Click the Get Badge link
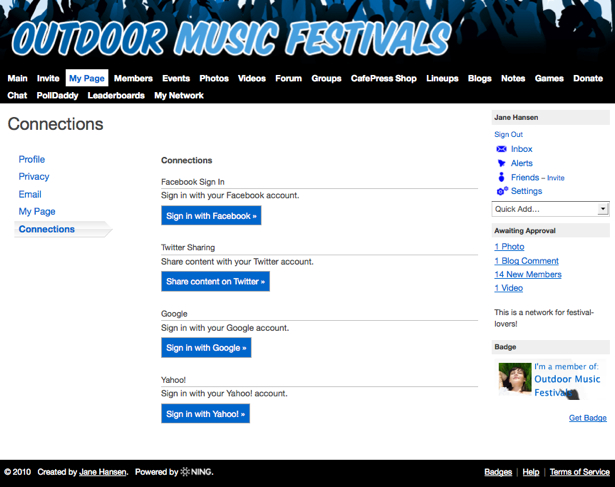615x487 pixels. 588,418
